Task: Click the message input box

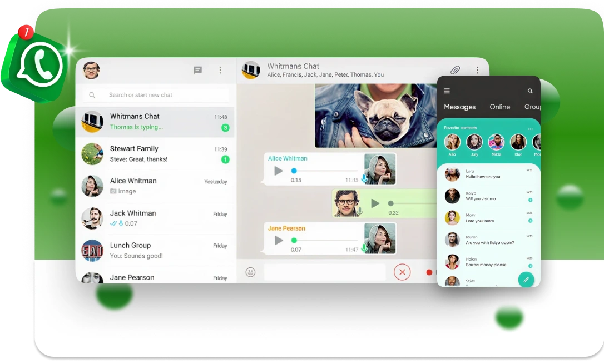Action: pos(325,272)
